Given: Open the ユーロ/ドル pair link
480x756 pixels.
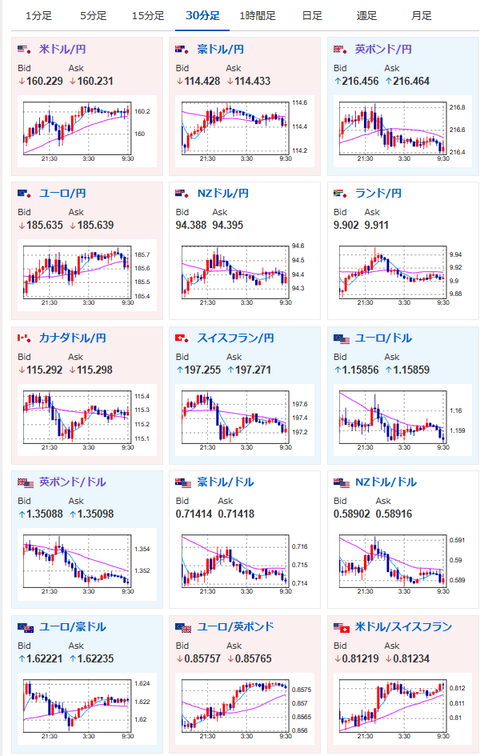Looking at the screenshot, I should point(383,338).
